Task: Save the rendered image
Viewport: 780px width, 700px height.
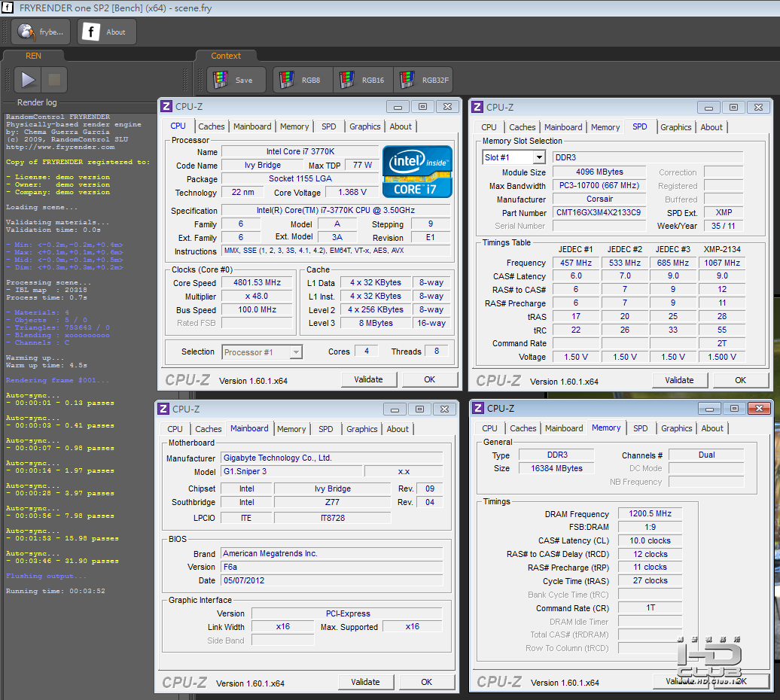Action: (x=236, y=80)
